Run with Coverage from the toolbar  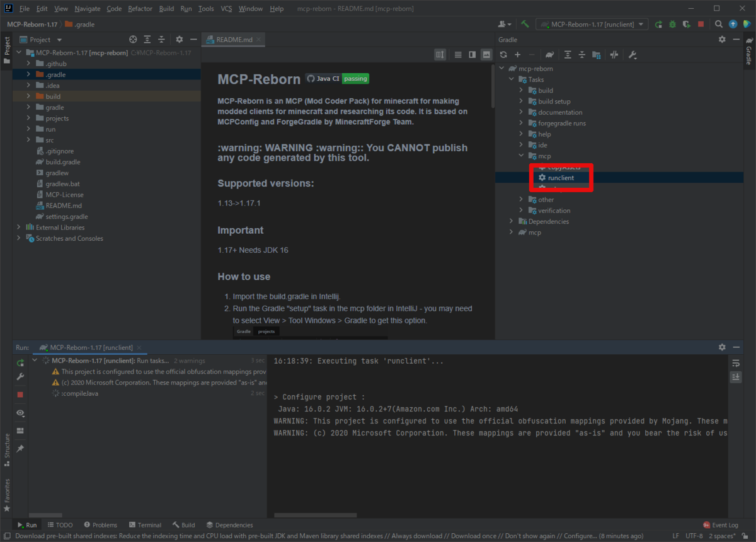[x=686, y=24]
